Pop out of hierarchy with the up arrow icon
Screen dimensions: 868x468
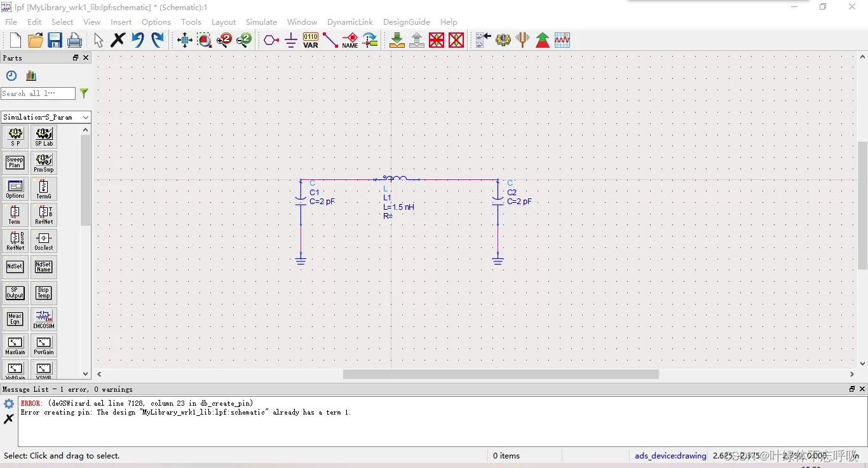417,40
